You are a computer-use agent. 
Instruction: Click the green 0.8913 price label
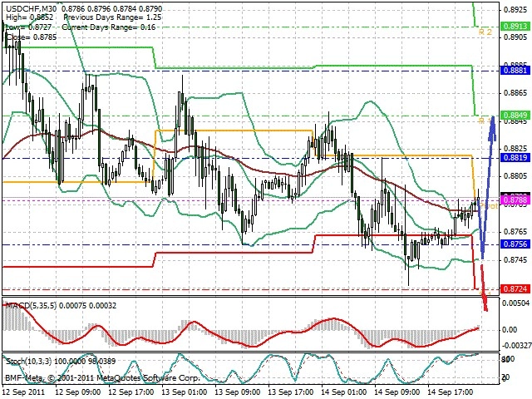tap(515, 26)
